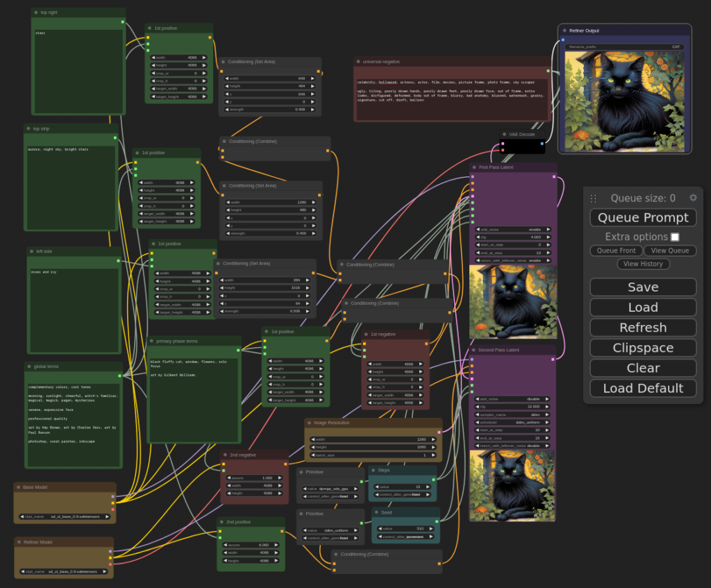
Task: Toggle return_with_leftover_noise 'enable' in First Pass Latent
Action: (x=512, y=261)
